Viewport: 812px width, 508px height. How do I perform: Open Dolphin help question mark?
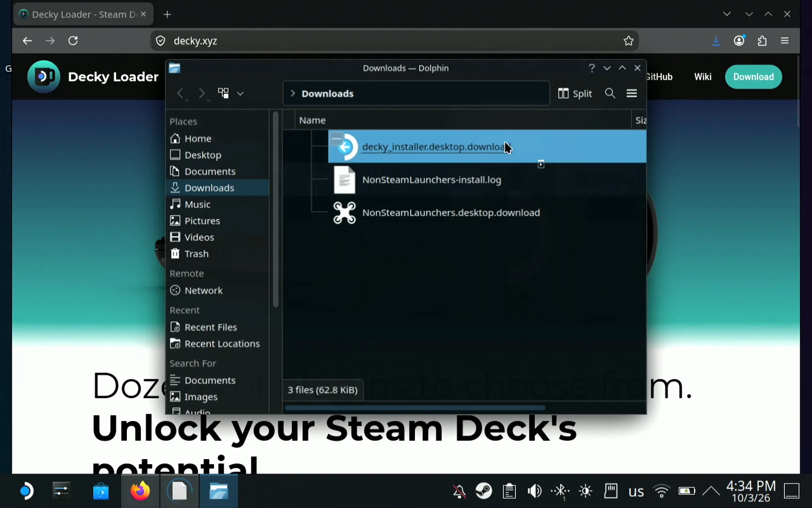592,68
